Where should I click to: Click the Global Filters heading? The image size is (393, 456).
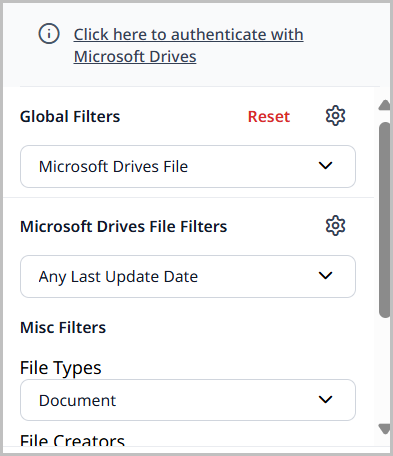(70, 117)
